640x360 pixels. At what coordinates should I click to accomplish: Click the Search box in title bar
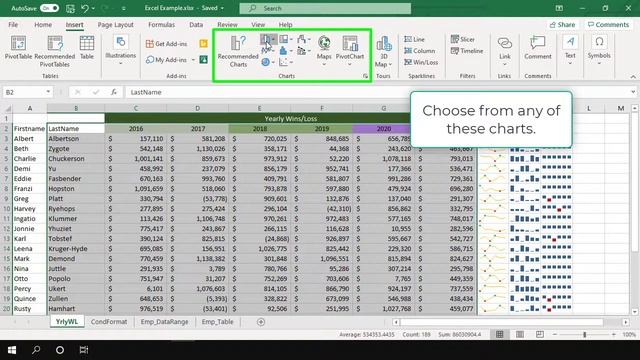pos(325,8)
